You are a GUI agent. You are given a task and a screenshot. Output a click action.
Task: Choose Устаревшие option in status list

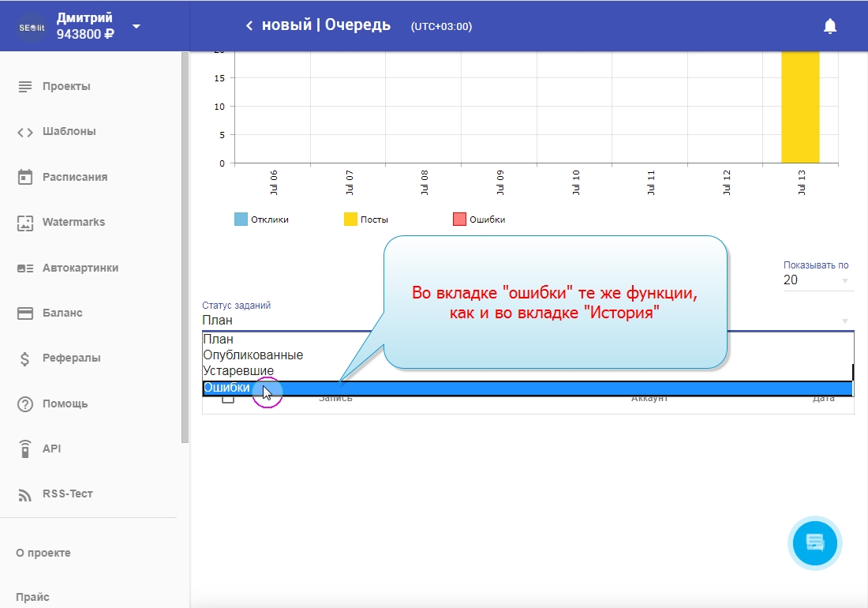238,371
